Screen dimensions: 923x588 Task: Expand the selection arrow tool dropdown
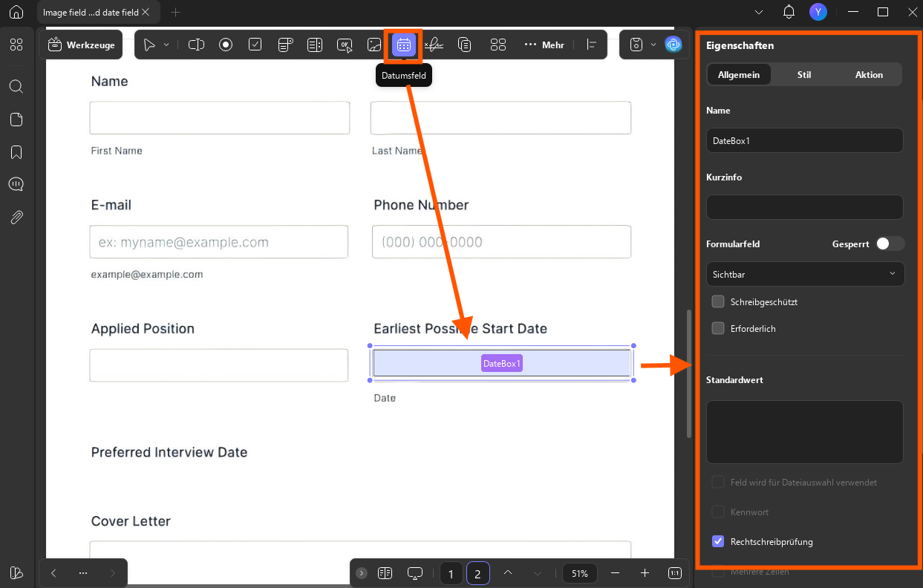tap(166, 45)
